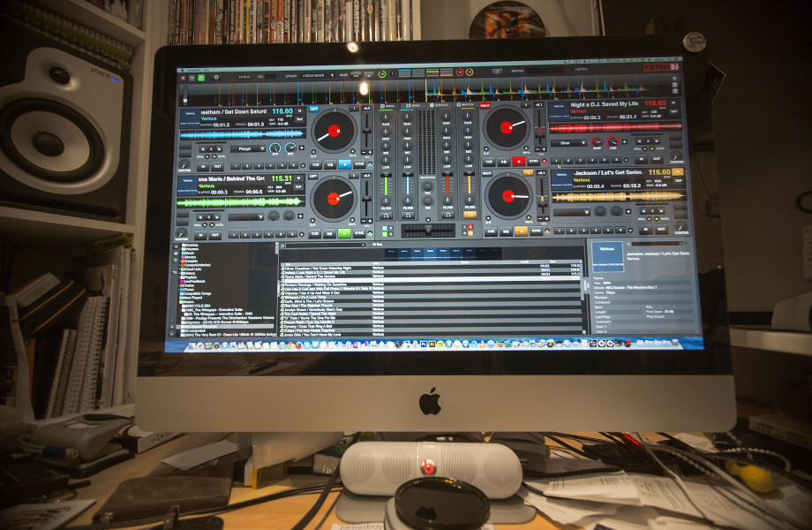Hit SYNC on the red deck 2
This screenshot has height=530, width=812.
[535, 162]
